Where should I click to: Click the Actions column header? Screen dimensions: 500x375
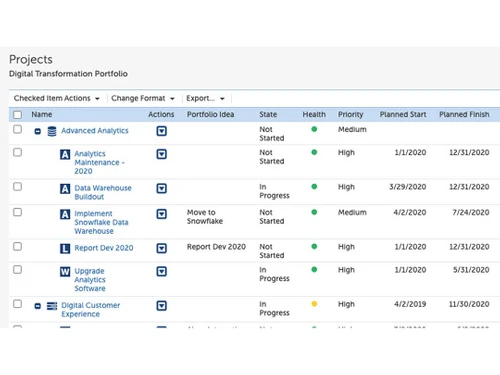[x=161, y=114]
